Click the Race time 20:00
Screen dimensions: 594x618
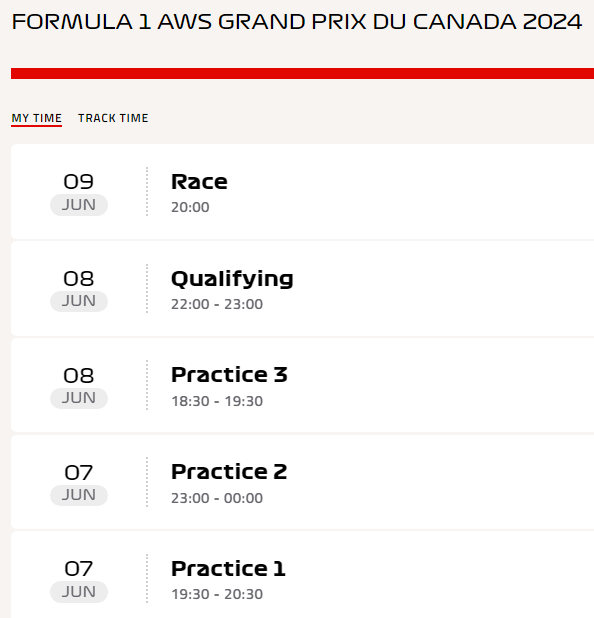190,207
